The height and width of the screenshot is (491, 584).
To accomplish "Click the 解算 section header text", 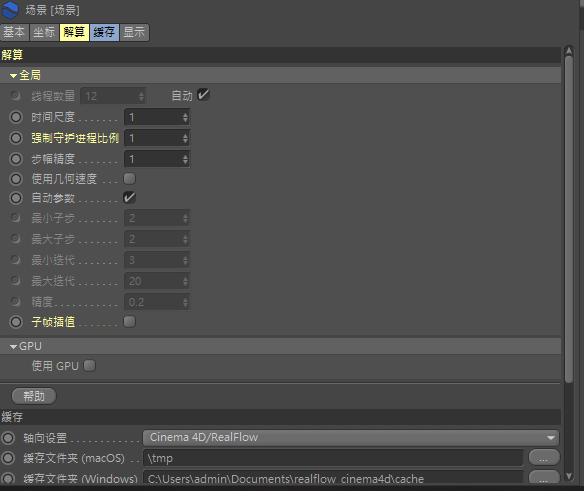I will click(12, 55).
